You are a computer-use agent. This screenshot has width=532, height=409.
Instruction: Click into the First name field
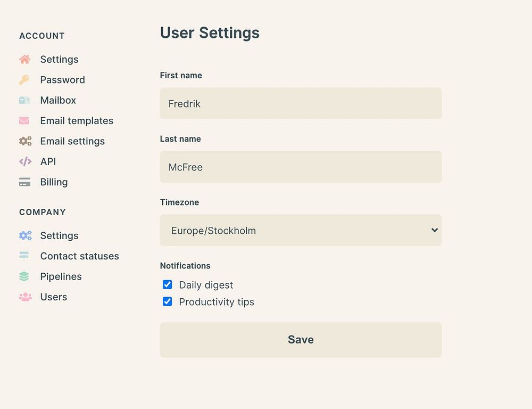(301, 103)
